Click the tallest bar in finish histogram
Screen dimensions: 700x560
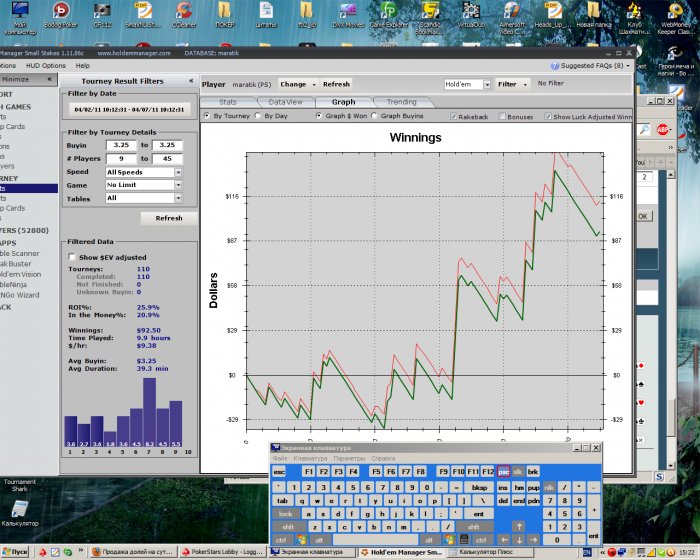click(x=149, y=411)
